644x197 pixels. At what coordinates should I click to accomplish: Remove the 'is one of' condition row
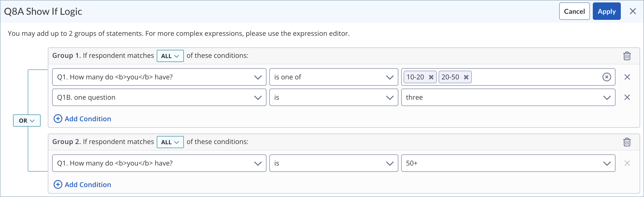627,77
